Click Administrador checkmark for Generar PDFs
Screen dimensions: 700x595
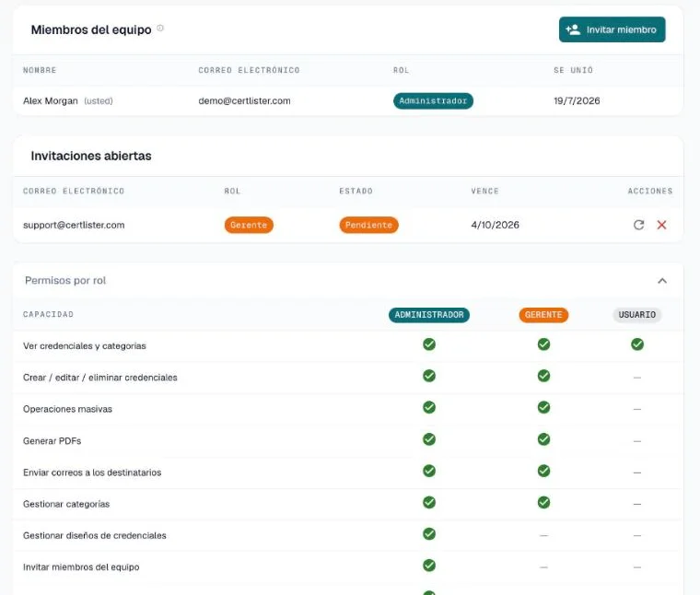[429, 439]
